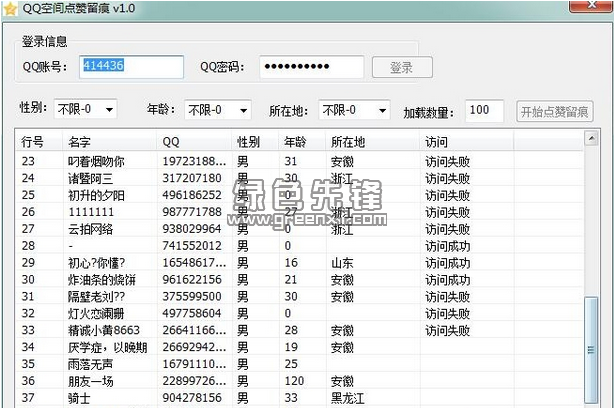This screenshot has width=614, height=408.
Task: Click row number 32 cell
Action: (x=28, y=313)
